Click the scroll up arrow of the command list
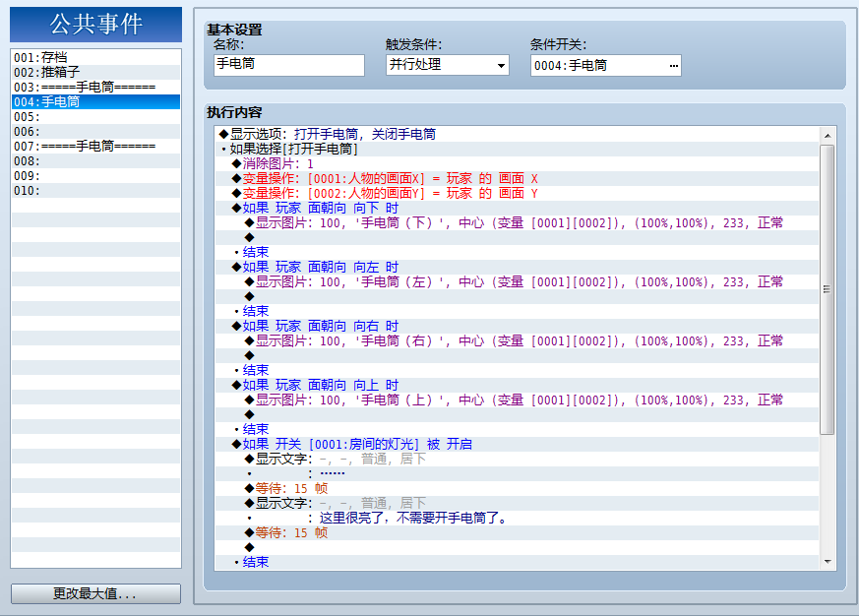This screenshot has height=616, width=859. [x=828, y=136]
